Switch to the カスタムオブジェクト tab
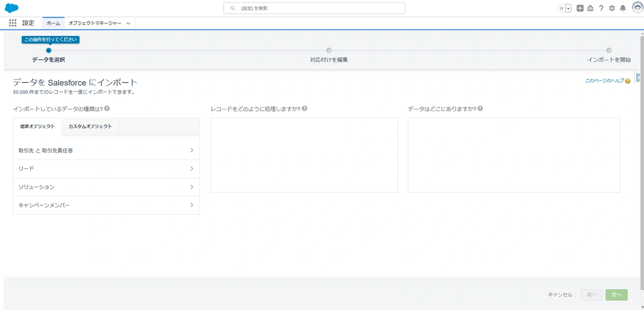 click(90, 127)
